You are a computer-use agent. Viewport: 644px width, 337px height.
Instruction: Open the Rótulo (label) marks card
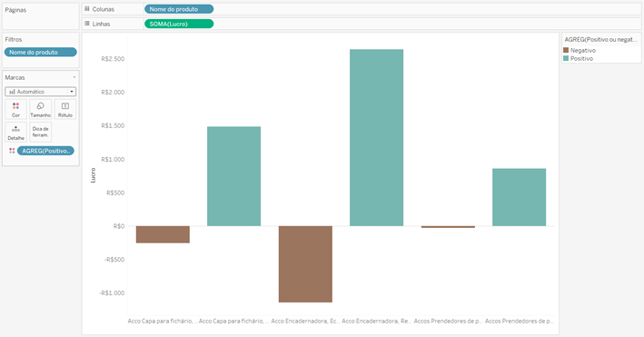pos(64,109)
